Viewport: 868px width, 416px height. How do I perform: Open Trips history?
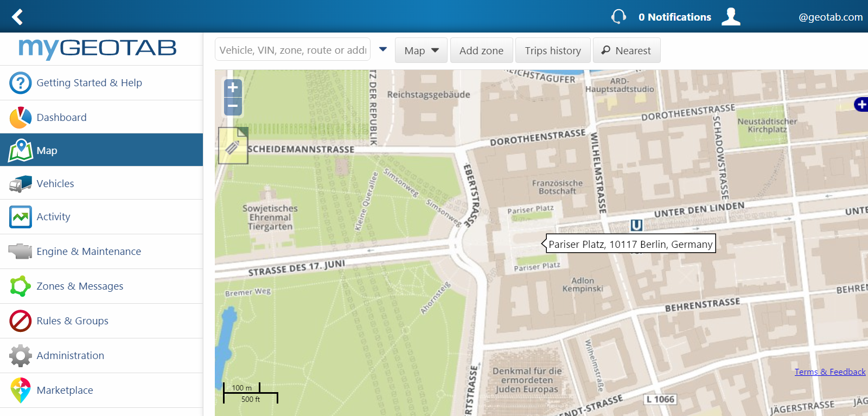(553, 50)
